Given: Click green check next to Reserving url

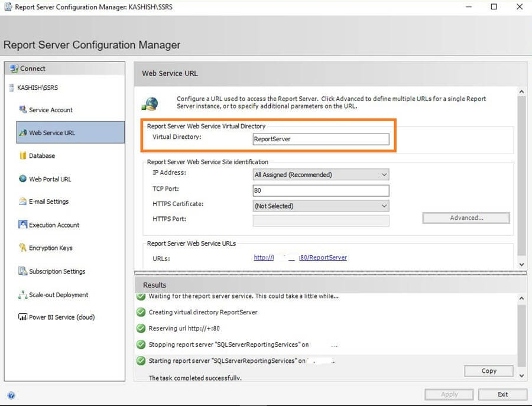Looking at the screenshot, I should [x=141, y=329].
